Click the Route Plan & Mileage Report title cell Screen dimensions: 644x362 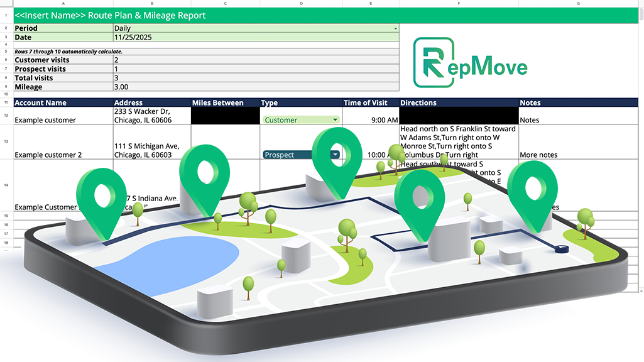click(113, 15)
